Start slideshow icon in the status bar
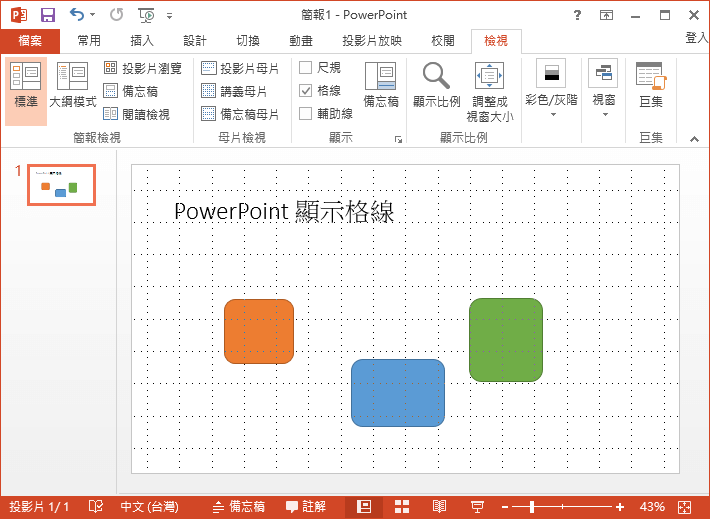 [x=477, y=507]
